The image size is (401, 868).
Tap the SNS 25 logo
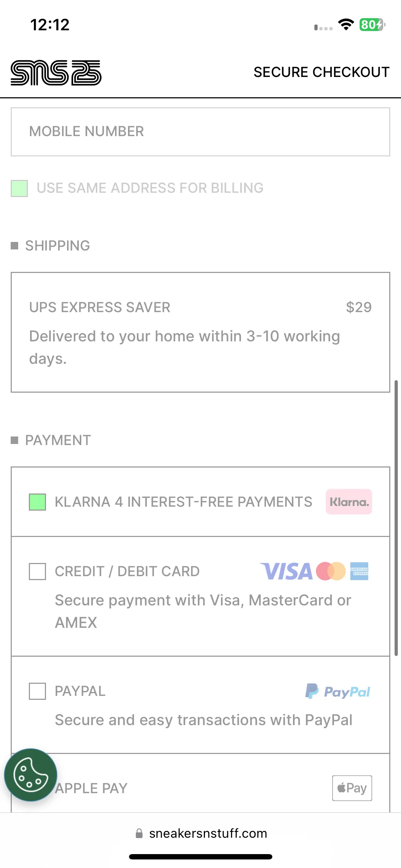(x=56, y=73)
